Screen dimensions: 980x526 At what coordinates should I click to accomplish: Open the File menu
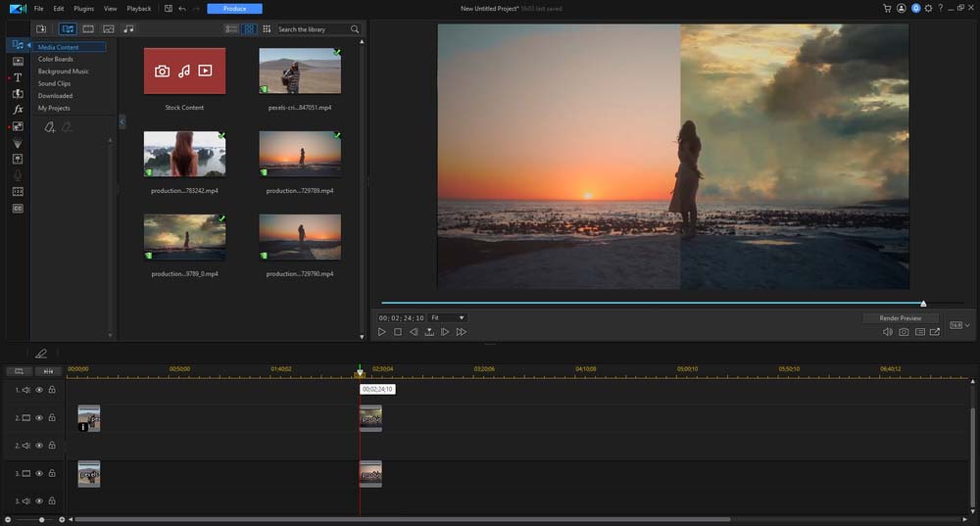39,9
